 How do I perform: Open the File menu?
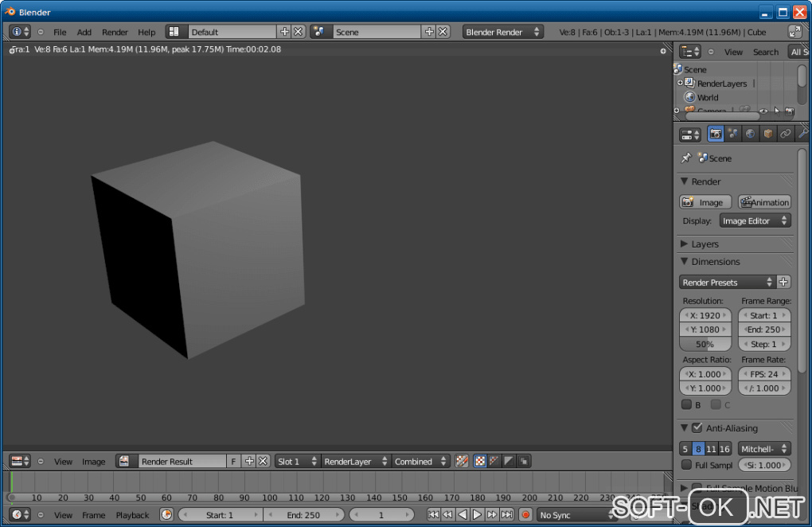click(x=60, y=32)
